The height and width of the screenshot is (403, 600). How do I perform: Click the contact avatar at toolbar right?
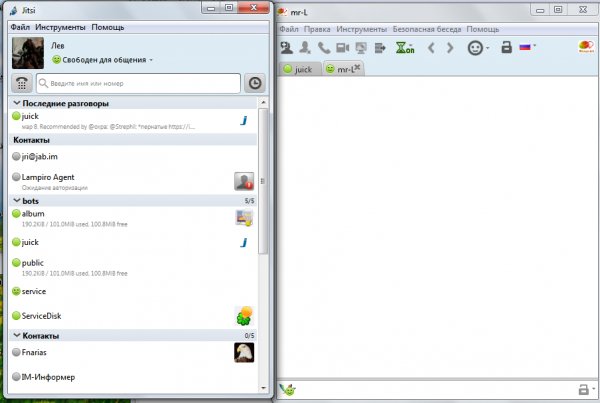[586, 47]
